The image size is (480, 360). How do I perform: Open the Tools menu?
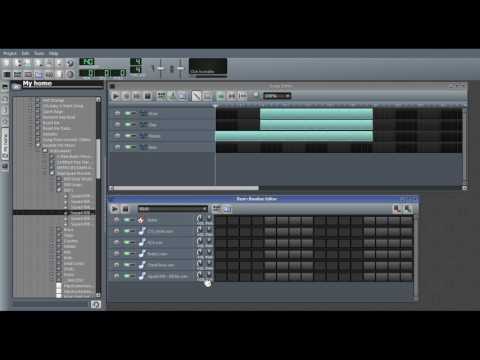[39, 53]
